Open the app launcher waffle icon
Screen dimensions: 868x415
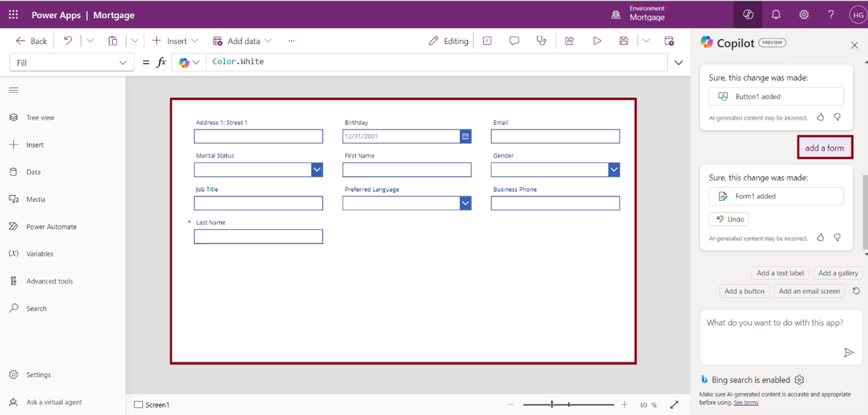(13, 15)
